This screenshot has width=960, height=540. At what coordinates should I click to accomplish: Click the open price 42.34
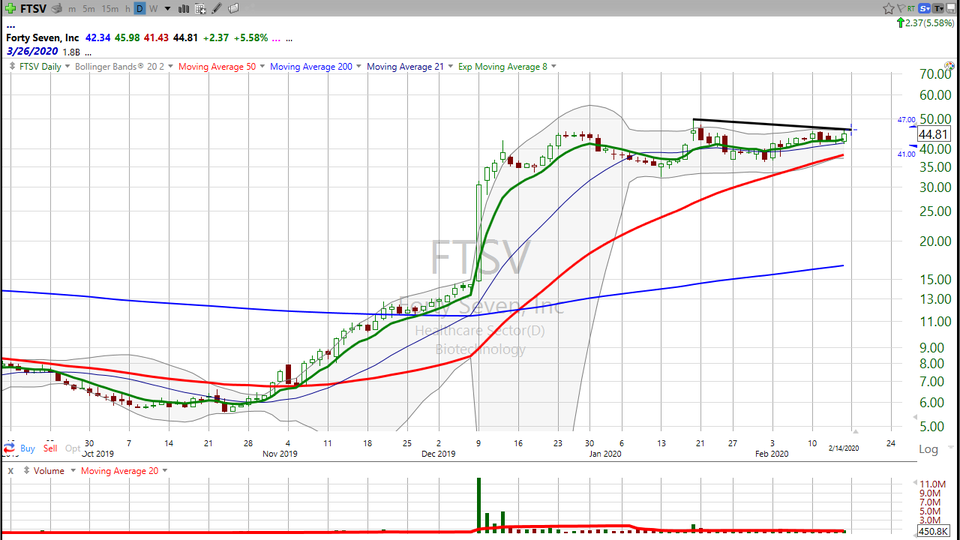click(x=98, y=38)
